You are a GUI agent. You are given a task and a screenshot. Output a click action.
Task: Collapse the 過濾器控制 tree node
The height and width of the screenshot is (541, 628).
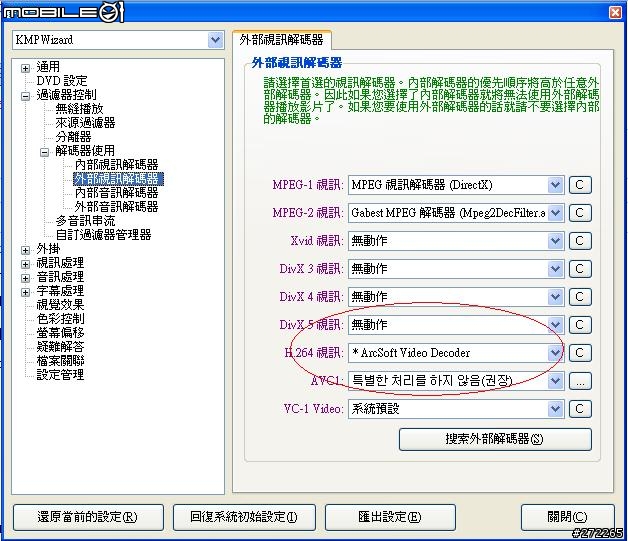tap(25, 96)
